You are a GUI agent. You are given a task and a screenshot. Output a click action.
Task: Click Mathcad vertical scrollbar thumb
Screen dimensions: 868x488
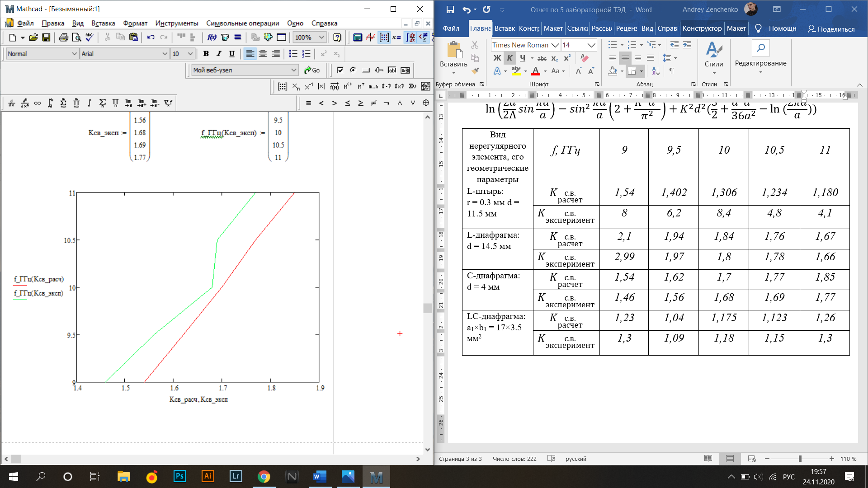coord(427,308)
